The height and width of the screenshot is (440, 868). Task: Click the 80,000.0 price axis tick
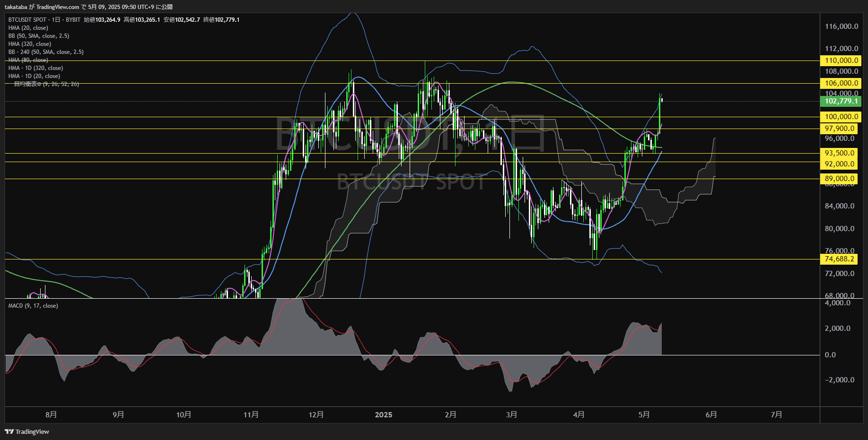[x=840, y=229]
